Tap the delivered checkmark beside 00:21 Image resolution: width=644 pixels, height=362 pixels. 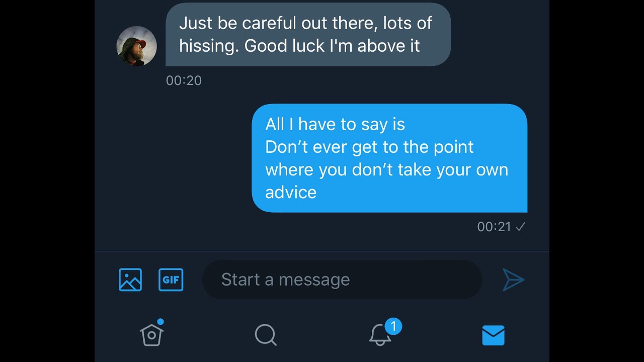[521, 227]
